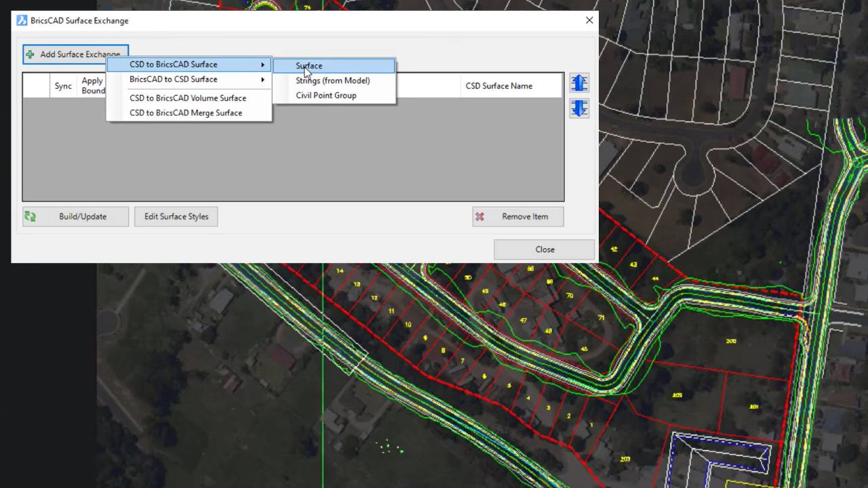
Task: Open Edit Surface Styles
Action: click(x=176, y=217)
